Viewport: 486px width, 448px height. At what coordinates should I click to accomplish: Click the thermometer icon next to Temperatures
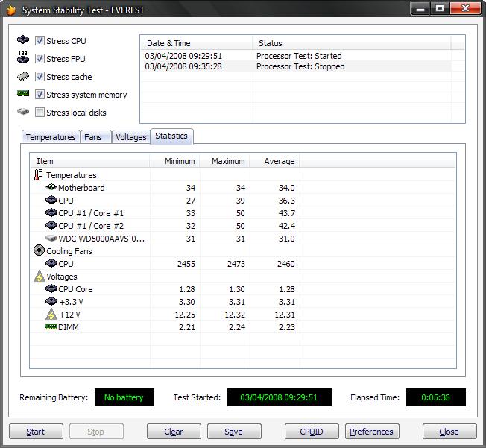38,175
